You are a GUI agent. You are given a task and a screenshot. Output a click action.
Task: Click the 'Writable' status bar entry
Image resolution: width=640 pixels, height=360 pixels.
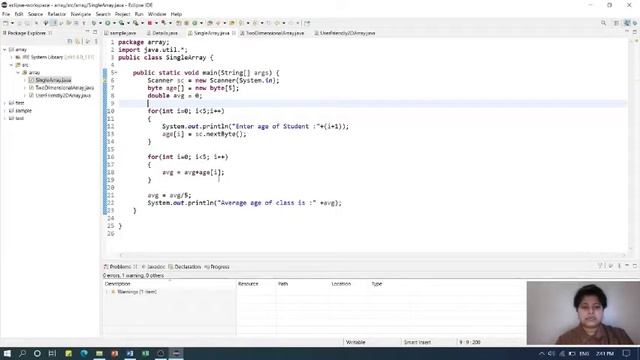[x=356, y=342]
